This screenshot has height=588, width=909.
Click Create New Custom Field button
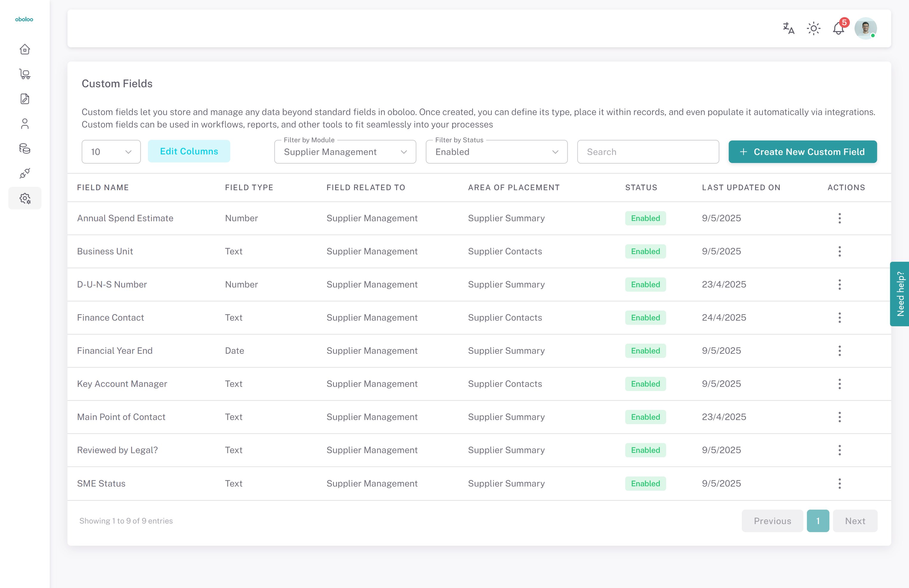pos(803,152)
